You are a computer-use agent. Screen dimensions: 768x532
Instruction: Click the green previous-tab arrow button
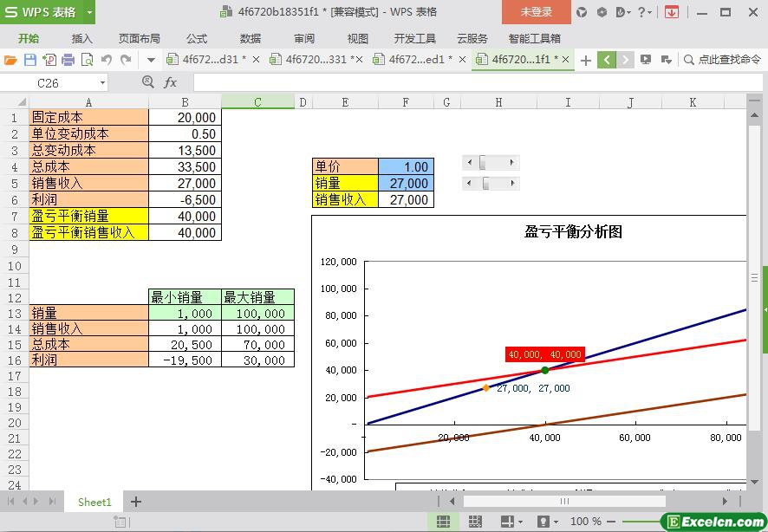607,60
